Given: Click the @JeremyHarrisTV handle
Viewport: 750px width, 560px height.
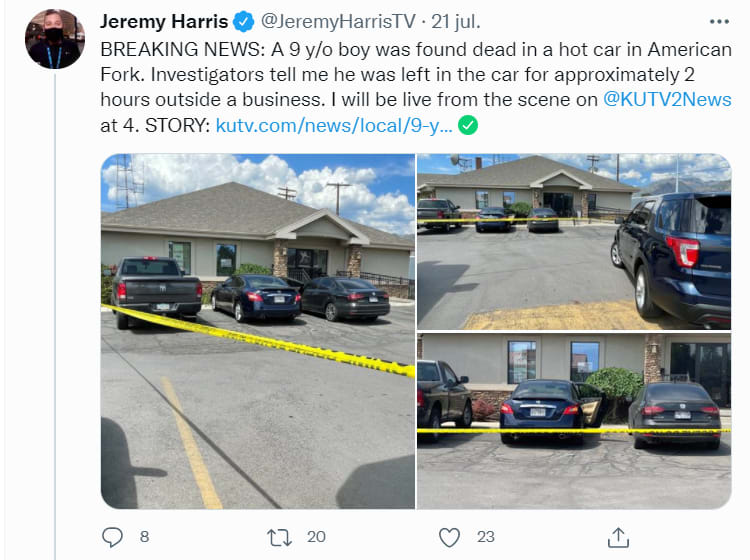Looking at the screenshot, I should [338, 22].
